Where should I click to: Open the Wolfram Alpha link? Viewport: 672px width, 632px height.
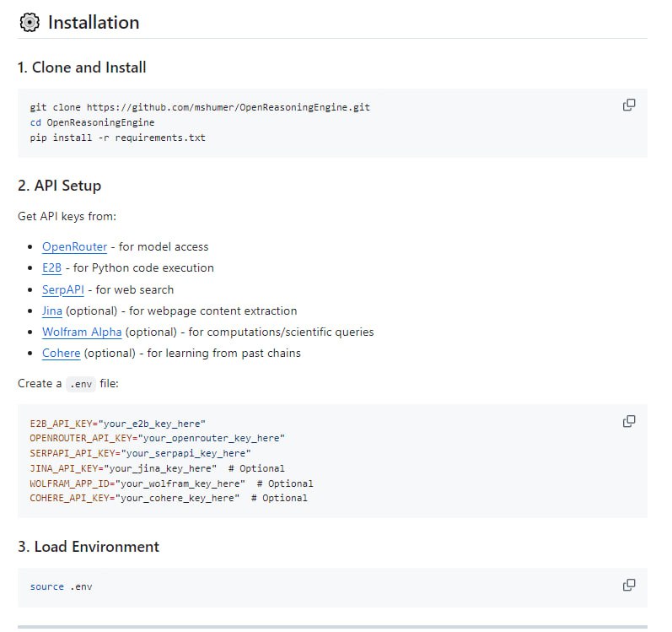pyautogui.click(x=82, y=332)
